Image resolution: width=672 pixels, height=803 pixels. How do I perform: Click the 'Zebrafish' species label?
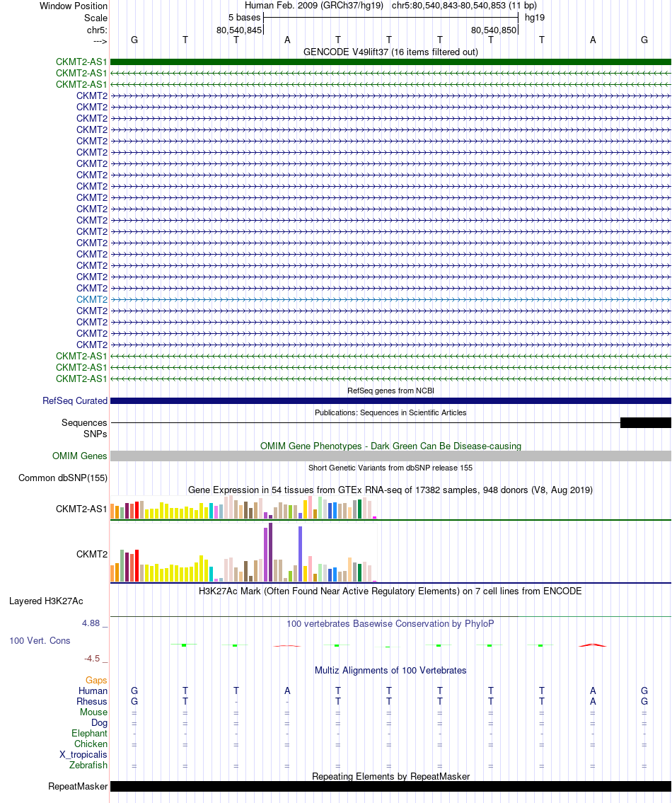point(88,765)
